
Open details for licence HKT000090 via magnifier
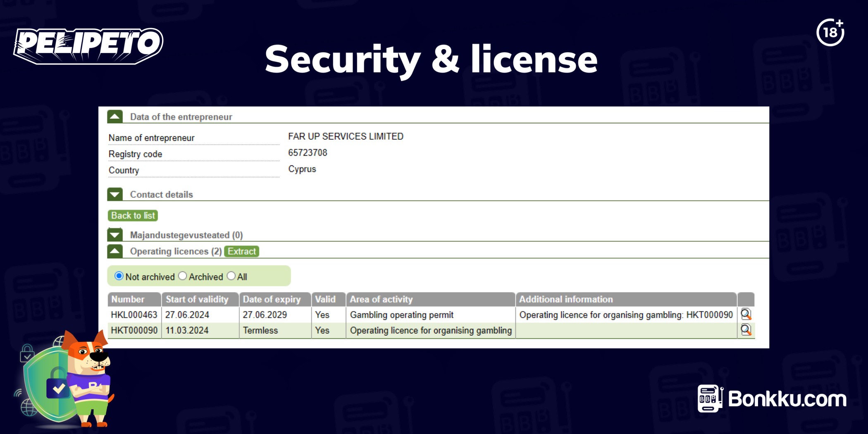pos(746,330)
